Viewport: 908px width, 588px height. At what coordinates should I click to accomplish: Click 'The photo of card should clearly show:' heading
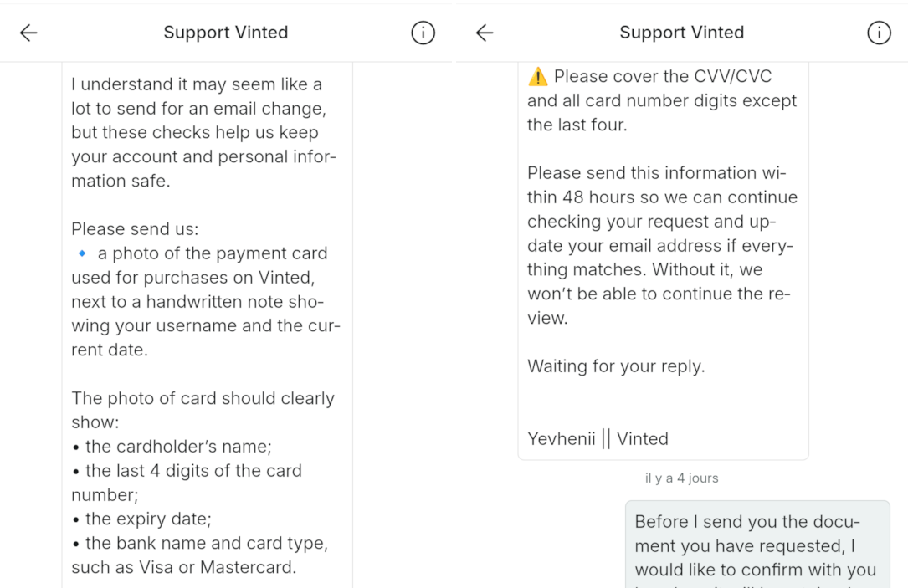coord(203,410)
